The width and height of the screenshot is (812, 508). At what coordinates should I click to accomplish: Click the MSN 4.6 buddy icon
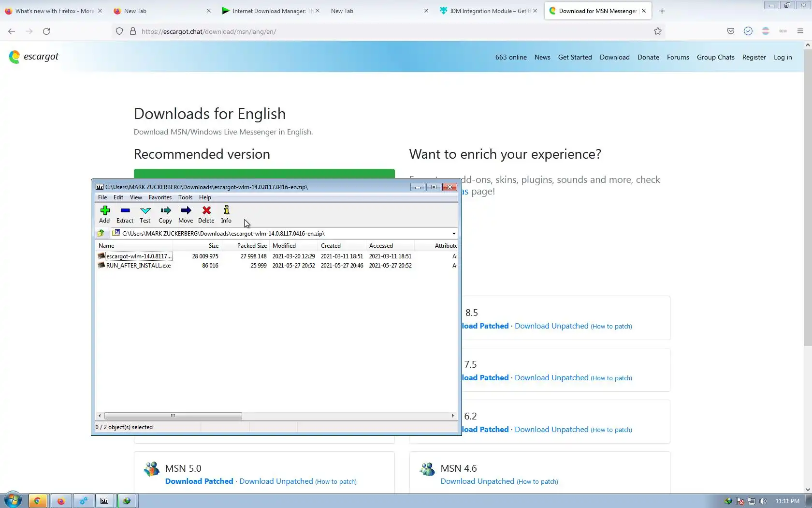[x=427, y=468]
